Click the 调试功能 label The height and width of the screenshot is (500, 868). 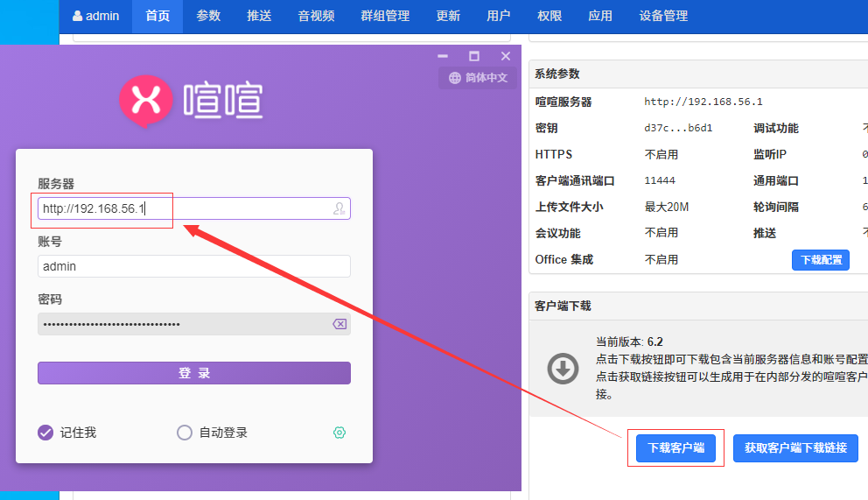click(x=775, y=129)
